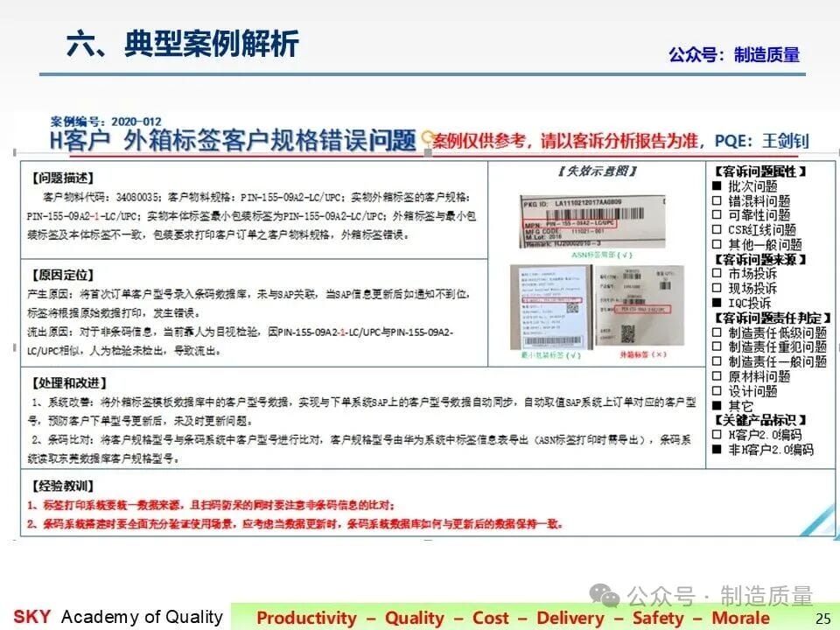Tick the 错混料问题 checkbox
The image size is (840, 630).
point(717,201)
